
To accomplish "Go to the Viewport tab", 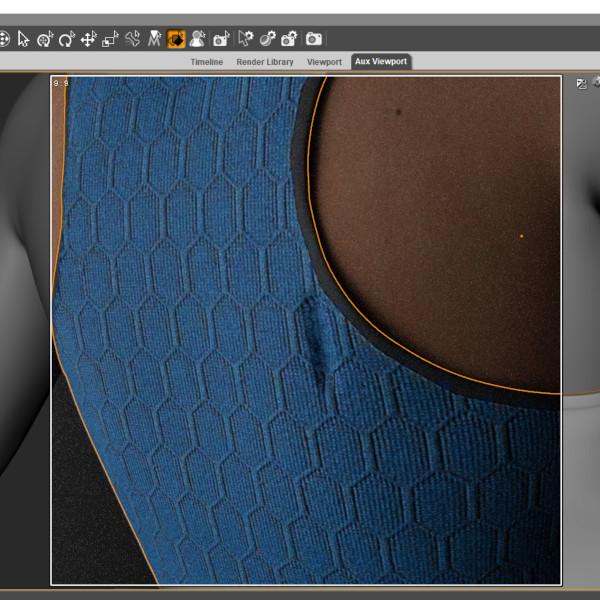I will (324, 62).
